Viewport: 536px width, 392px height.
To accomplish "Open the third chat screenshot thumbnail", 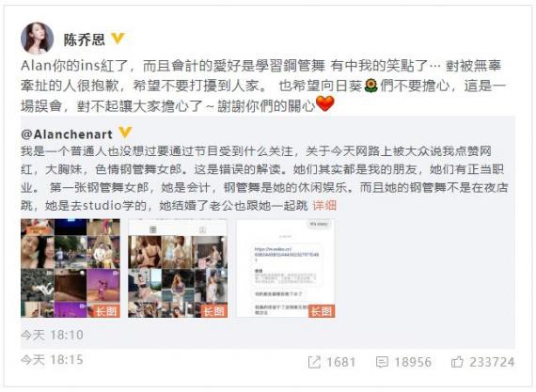I will 286,268.
